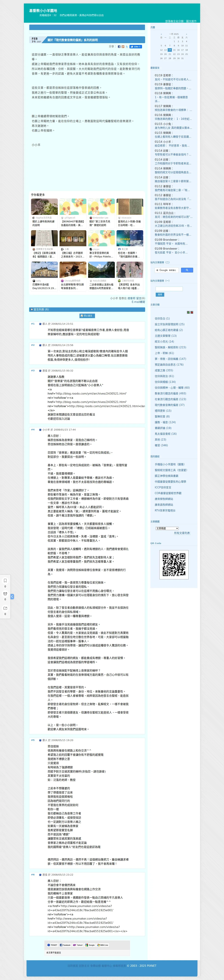Open category 馬太福音查經 (16)
224x980 pixels.
point(166,434)
